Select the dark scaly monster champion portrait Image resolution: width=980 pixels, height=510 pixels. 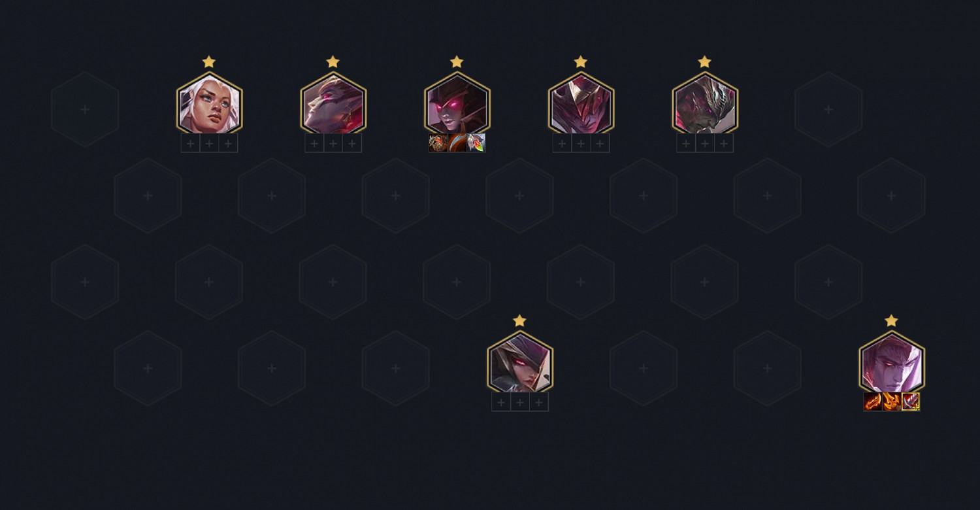(x=705, y=105)
